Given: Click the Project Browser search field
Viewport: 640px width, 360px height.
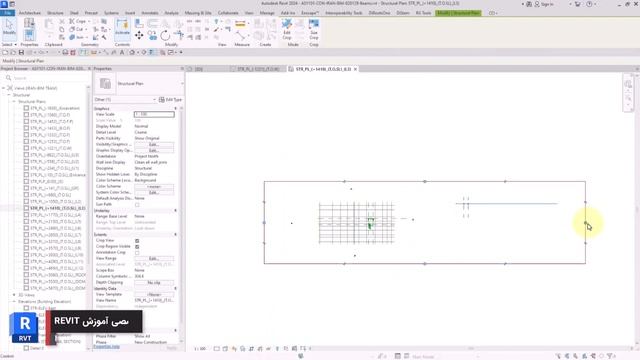Looking at the screenshot, I should coord(46,78).
